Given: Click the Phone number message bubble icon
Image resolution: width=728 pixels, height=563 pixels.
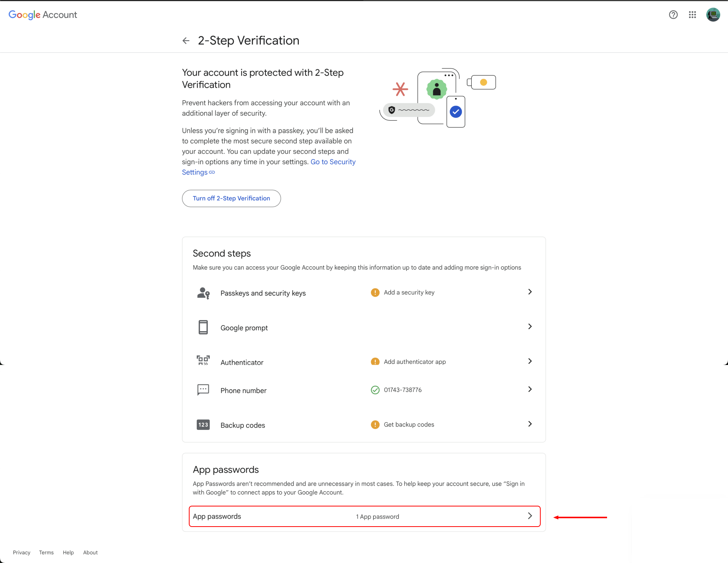Looking at the screenshot, I should pos(203,390).
